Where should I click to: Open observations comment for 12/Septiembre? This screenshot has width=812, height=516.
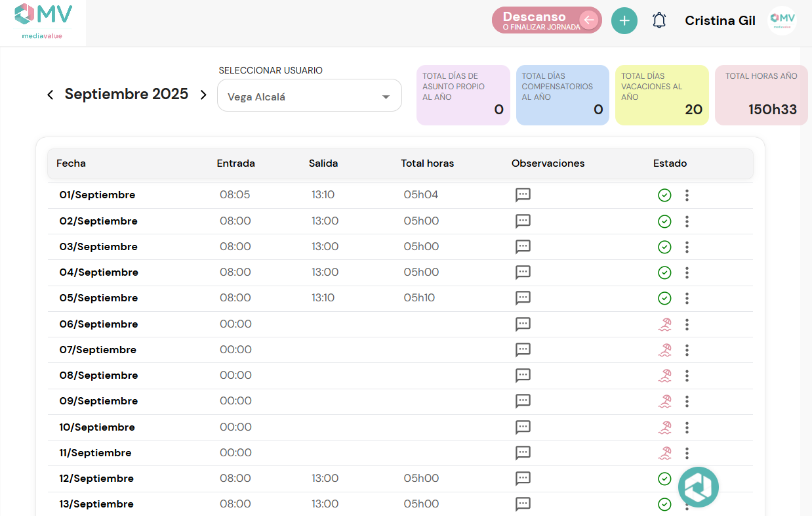tap(523, 479)
